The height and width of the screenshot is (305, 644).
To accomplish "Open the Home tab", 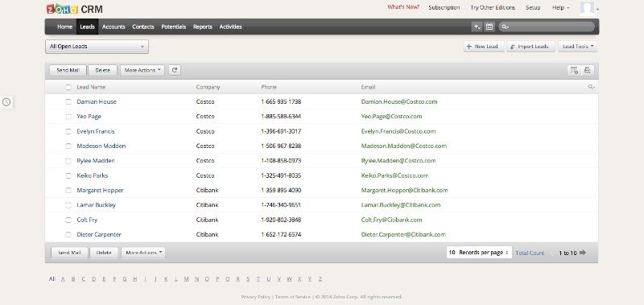I will [x=64, y=27].
